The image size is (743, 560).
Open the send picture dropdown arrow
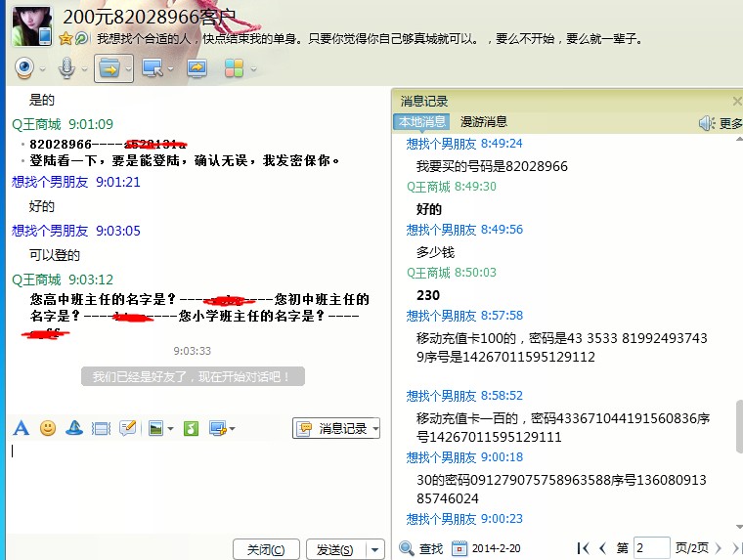170,428
